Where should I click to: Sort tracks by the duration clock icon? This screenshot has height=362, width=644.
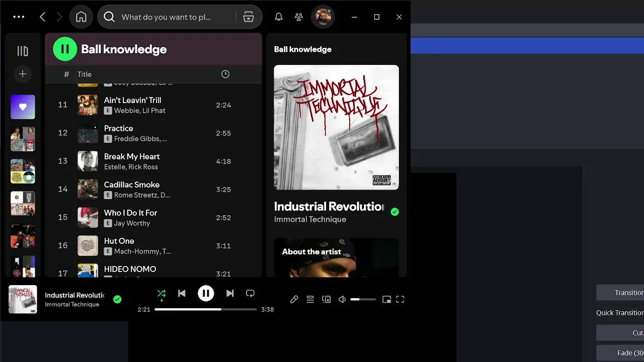coord(225,74)
